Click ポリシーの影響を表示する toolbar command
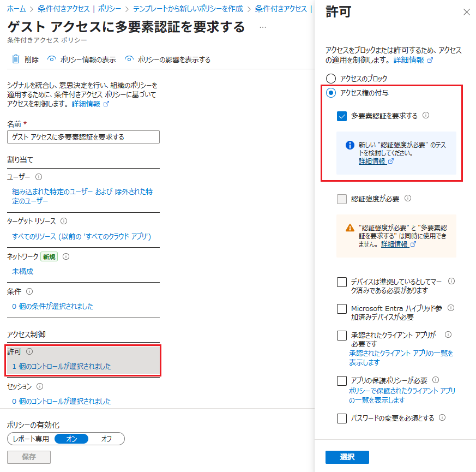 tap(167, 59)
